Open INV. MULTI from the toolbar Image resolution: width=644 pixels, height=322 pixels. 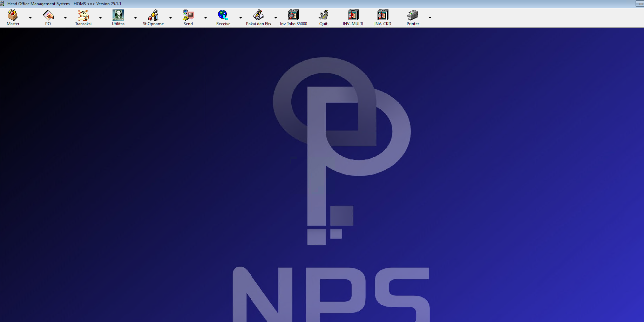[353, 18]
